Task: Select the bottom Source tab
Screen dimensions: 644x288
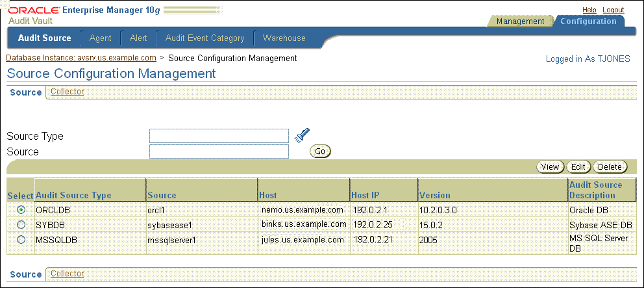Action: (26, 274)
